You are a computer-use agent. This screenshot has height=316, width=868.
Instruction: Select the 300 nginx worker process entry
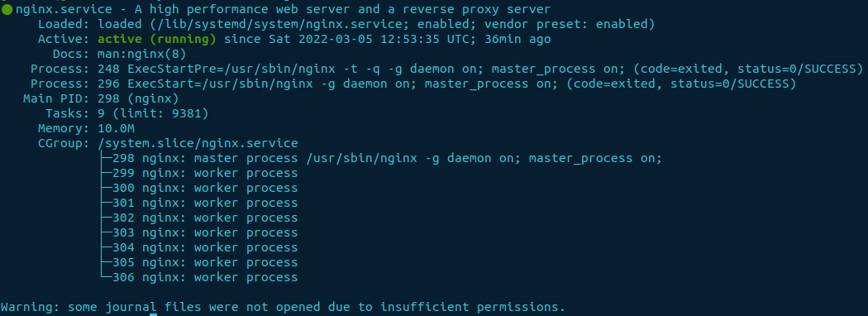point(205,189)
